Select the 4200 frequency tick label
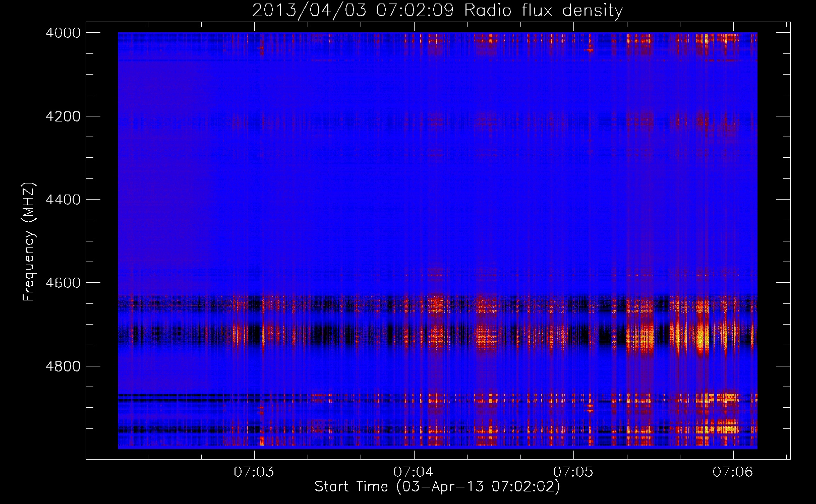This screenshot has width=816, height=504. click(x=63, y=116)
